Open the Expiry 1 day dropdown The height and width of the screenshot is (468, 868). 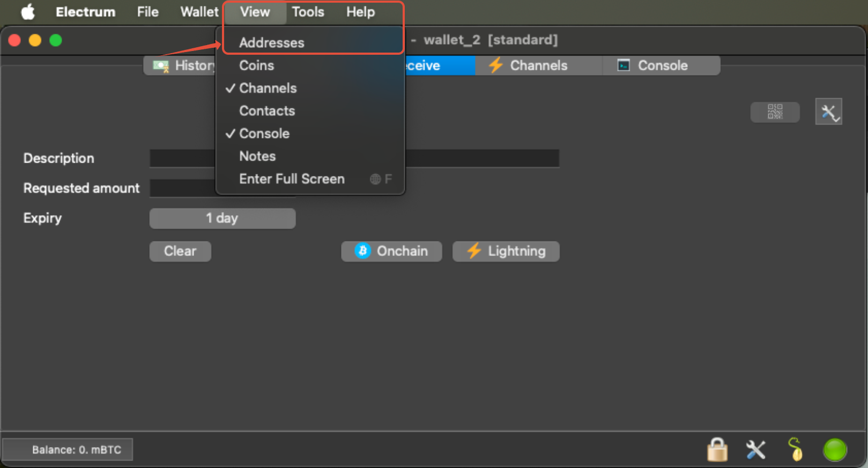[x=222, y=218]
